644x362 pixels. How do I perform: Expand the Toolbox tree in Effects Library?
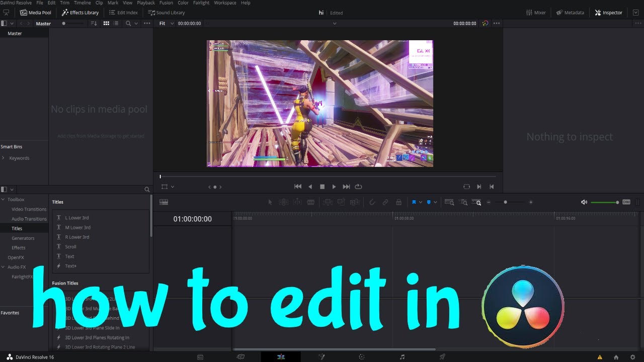coord(3,200)
